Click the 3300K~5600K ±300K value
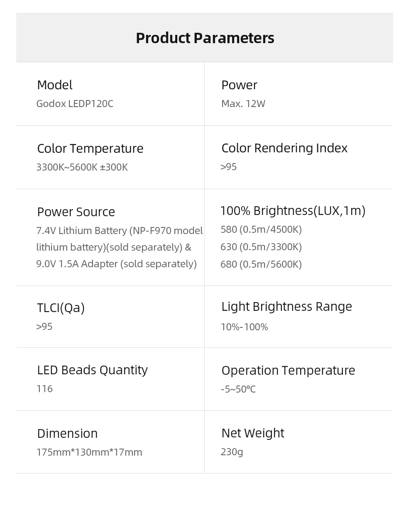Viewport: 411px width, 532px height. [x=82, y=167]
